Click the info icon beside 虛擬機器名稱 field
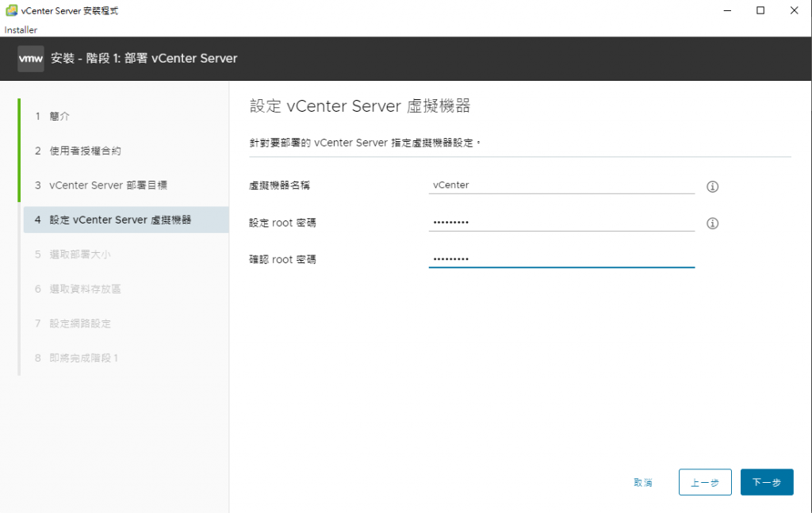This screenshot has width=812, height=513. coord(712,186)
